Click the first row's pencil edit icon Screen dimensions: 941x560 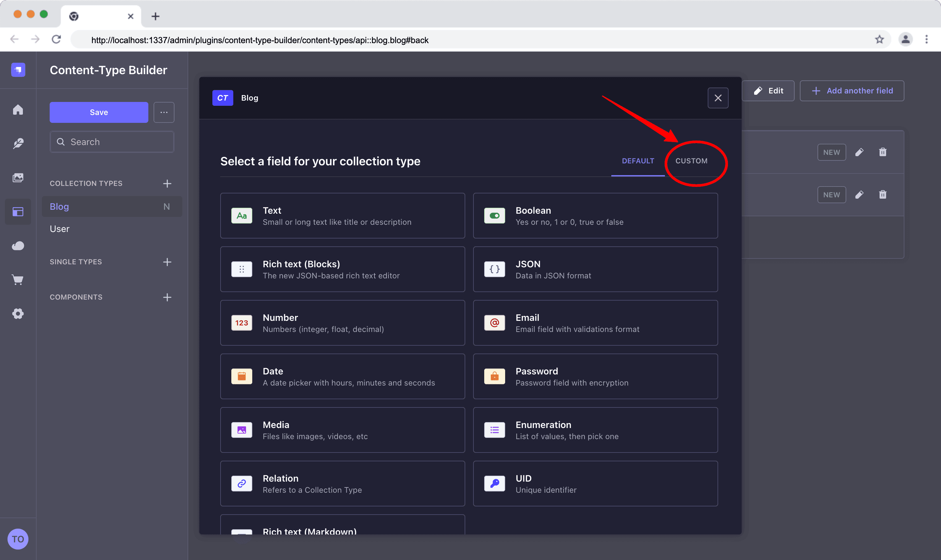click(x=859, y=152)
